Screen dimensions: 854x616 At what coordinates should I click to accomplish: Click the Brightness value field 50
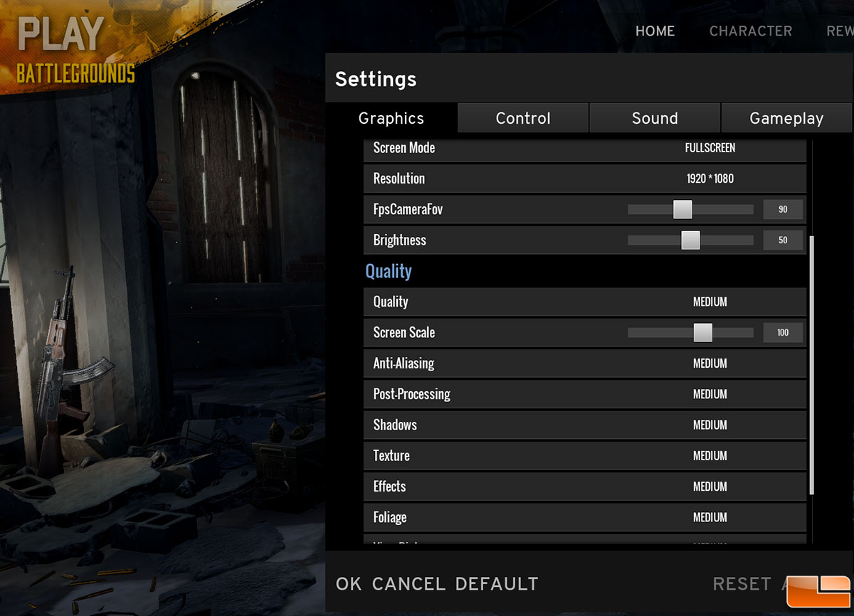[783, 240]
